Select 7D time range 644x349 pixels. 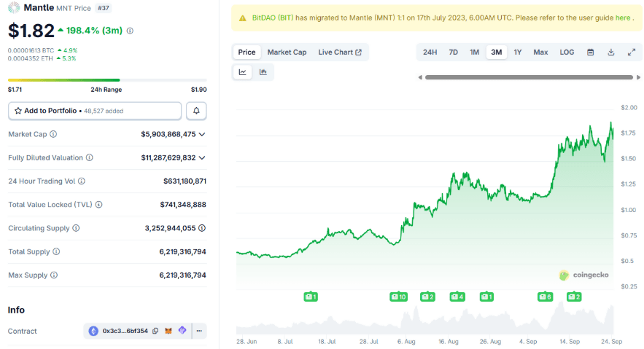454,52
